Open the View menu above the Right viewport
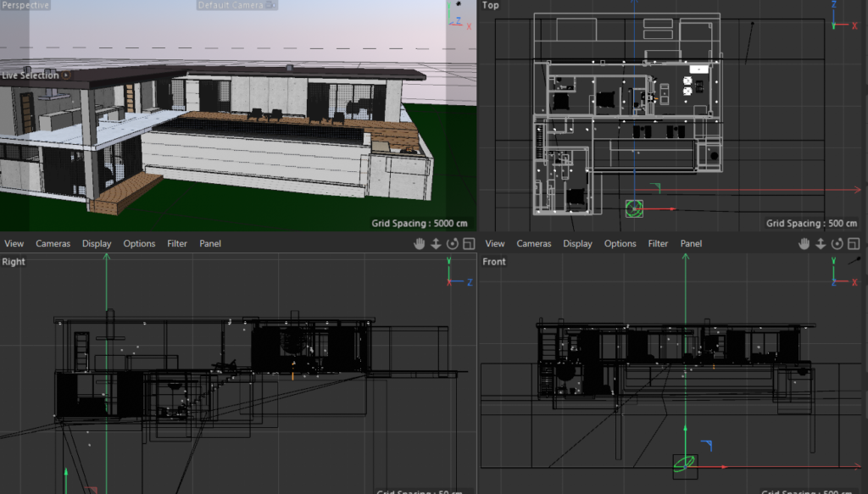The image size is (868, 494). (x=14, y=244)
